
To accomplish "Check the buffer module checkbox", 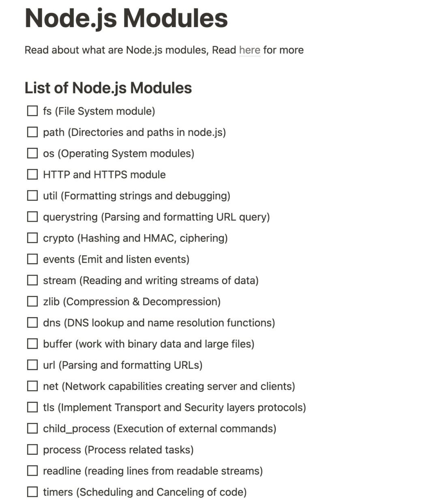I will pyautogui.click(x=32, y=344).
